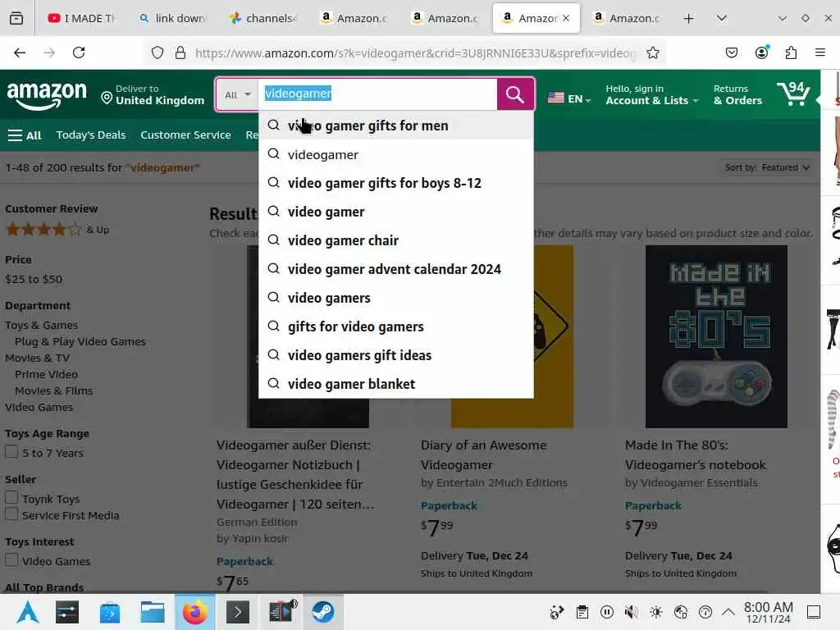This screenshot has width=840, height=630.
Task: Filter by four stars & Up
Action: pyautogui.click(x=57, y=230)
